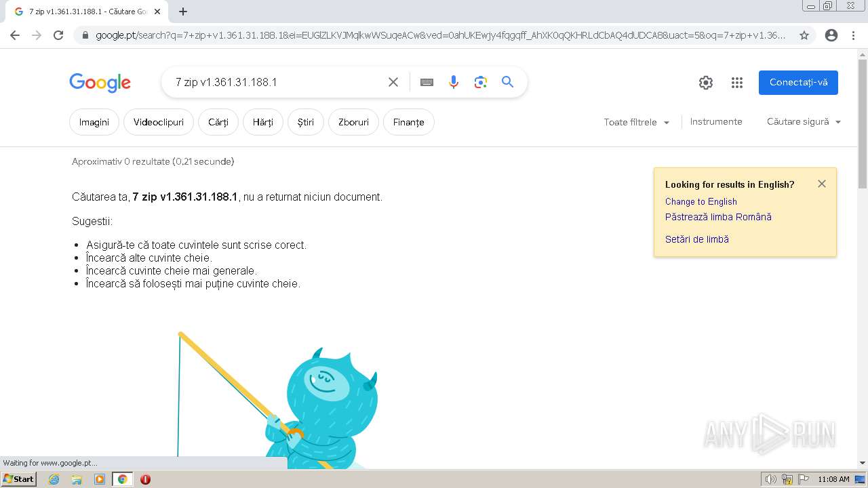Reload the current page

point(58,35)
